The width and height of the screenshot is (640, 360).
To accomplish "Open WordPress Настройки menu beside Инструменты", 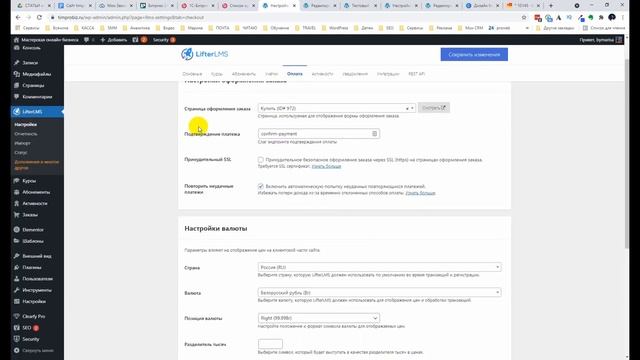I will (x=34, y=302).
